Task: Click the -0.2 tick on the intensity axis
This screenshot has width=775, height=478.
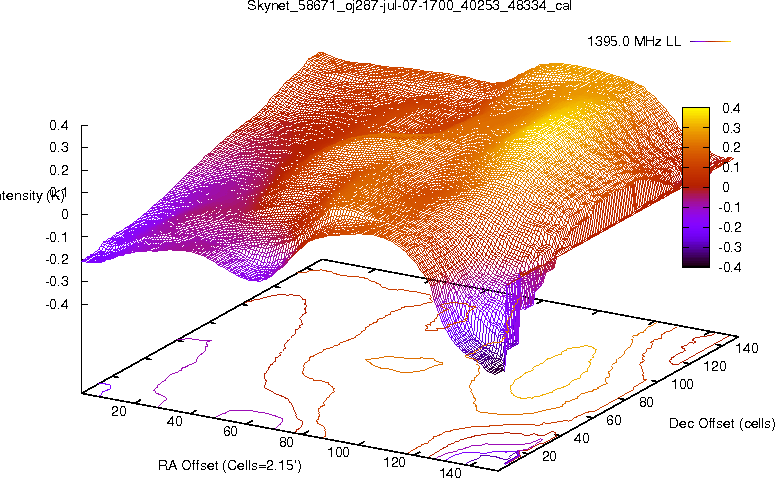Action: pyautogui.click(x=57, y=259)
